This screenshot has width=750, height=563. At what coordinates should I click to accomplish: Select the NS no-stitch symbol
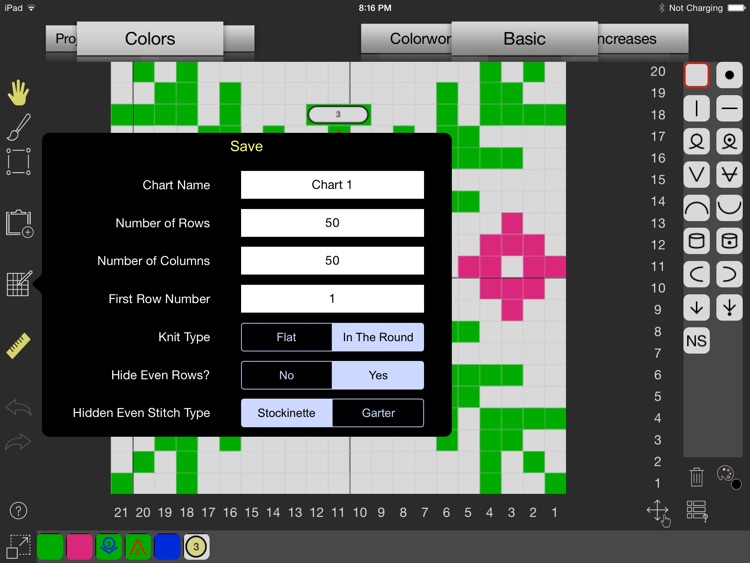(696, 341)
